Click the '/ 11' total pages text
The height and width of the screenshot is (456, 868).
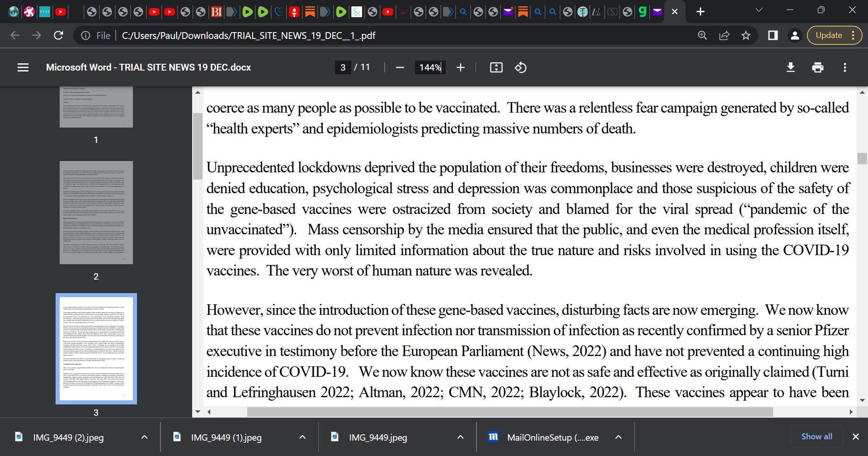pyautogui.click(x=362, y=67)
